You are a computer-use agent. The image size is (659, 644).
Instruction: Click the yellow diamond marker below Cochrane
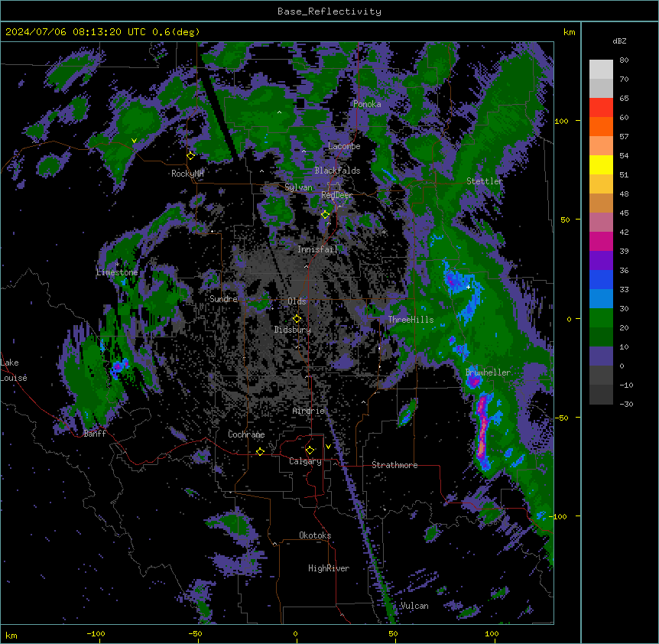[260, 451]
